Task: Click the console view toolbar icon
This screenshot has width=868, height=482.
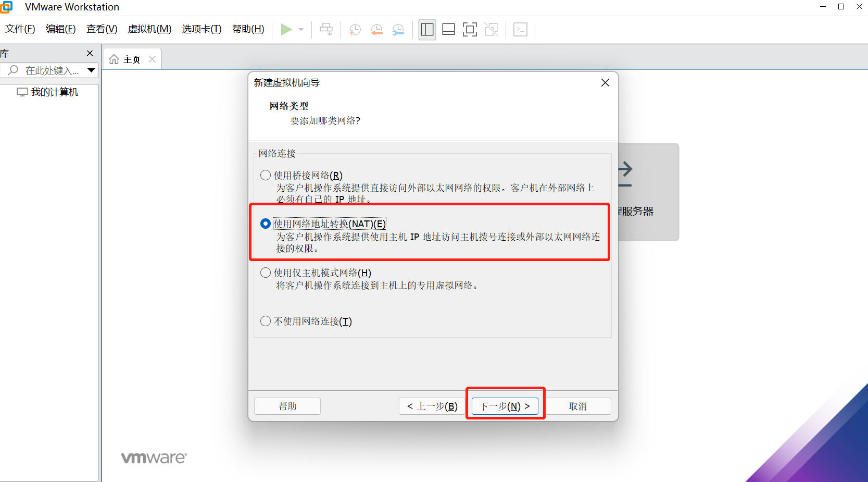Action: pos(520,30)
